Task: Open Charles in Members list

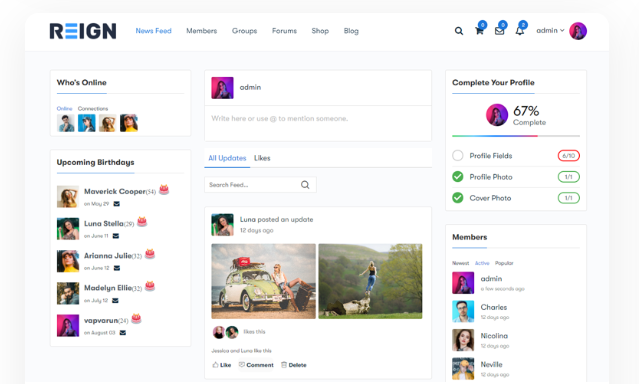Action: coord(494,307)
